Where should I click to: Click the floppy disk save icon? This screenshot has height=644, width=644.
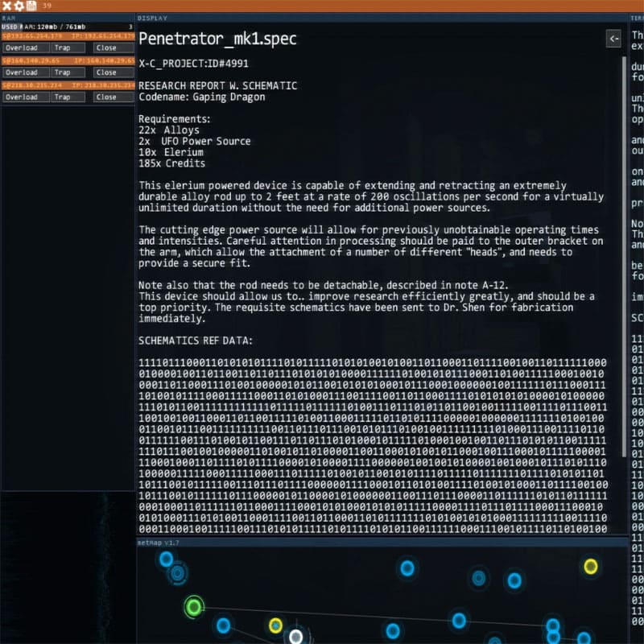point(31,6)
